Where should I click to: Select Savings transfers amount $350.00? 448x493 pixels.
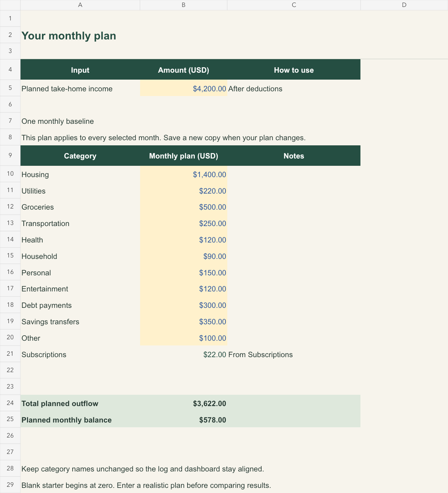[x=184, y=322]
